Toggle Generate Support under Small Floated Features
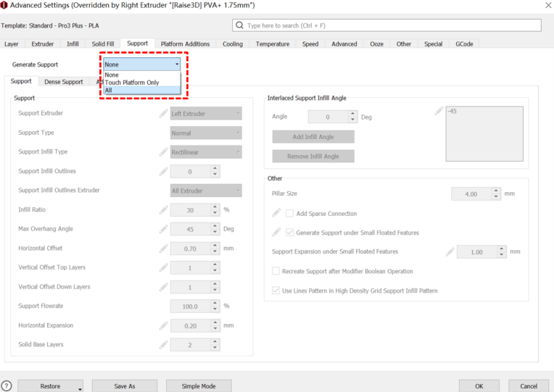This screenshot has height=392, width=554. click(x=290, y=233)
